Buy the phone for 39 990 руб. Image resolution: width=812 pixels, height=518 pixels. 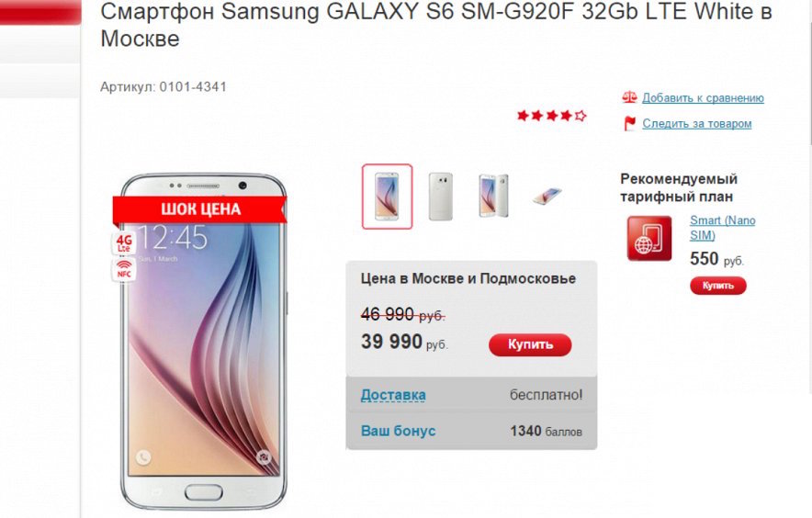(530, 345)
